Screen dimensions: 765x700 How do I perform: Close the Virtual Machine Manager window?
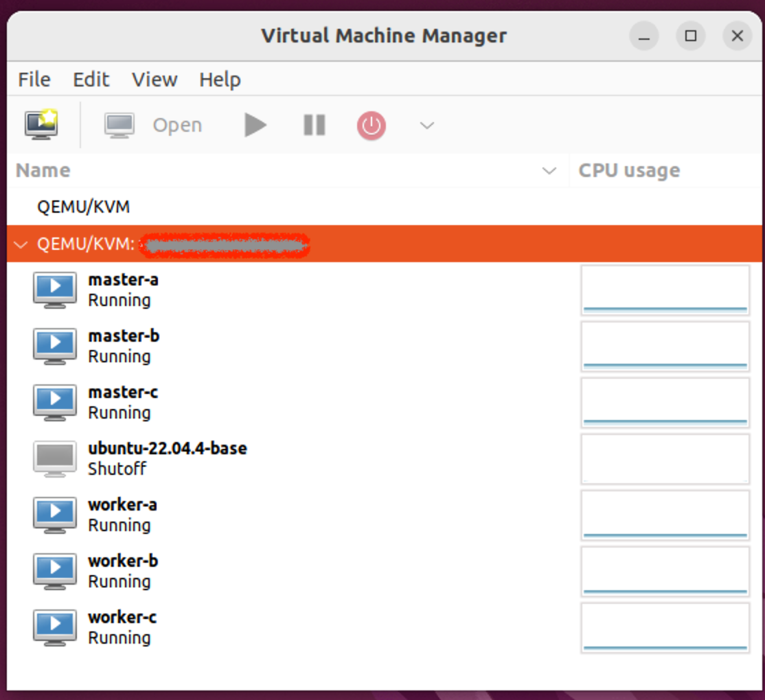738,36
